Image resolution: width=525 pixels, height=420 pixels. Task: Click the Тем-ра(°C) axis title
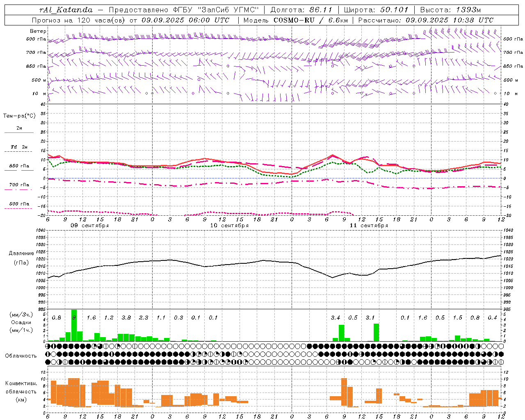pyautogui.click(x=19, y=116)
